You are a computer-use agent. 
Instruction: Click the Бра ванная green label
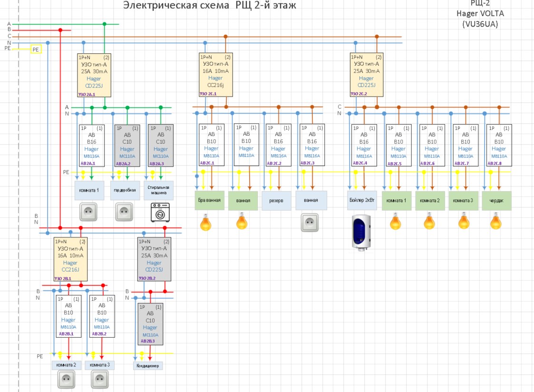209,200
